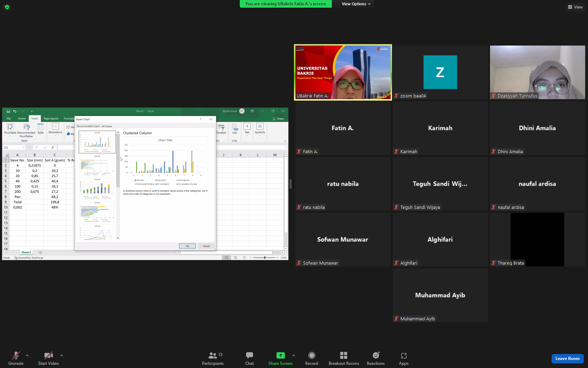Viewport: 588px width, 368px height.
Task: Expand audio options arrow beside Unmute
Action: pos(27,355)
